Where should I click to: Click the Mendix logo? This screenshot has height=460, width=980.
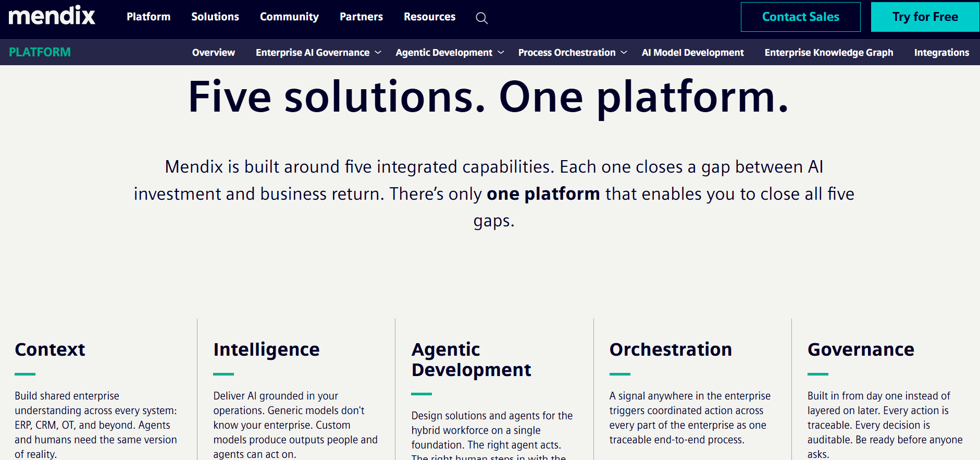pyautogui.click(x=52, y=16)
